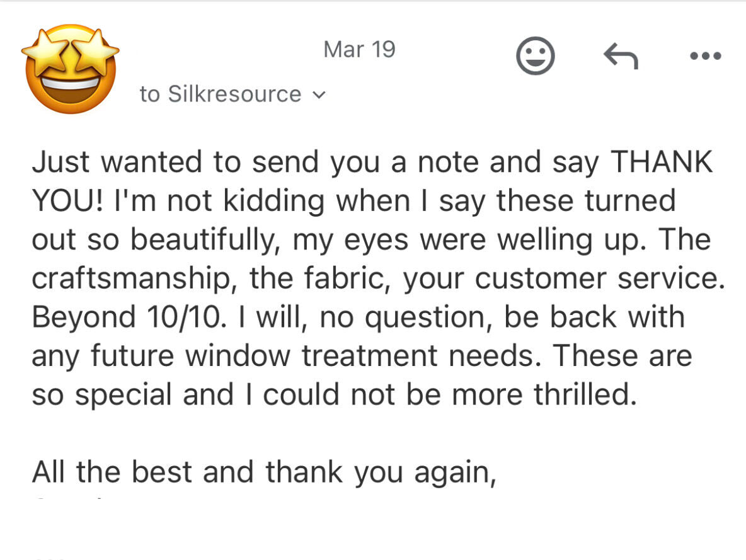Select the Mar 19 date text
This screenshot has height=560, width=746.
pyautogui.click(x=359, y=49)
